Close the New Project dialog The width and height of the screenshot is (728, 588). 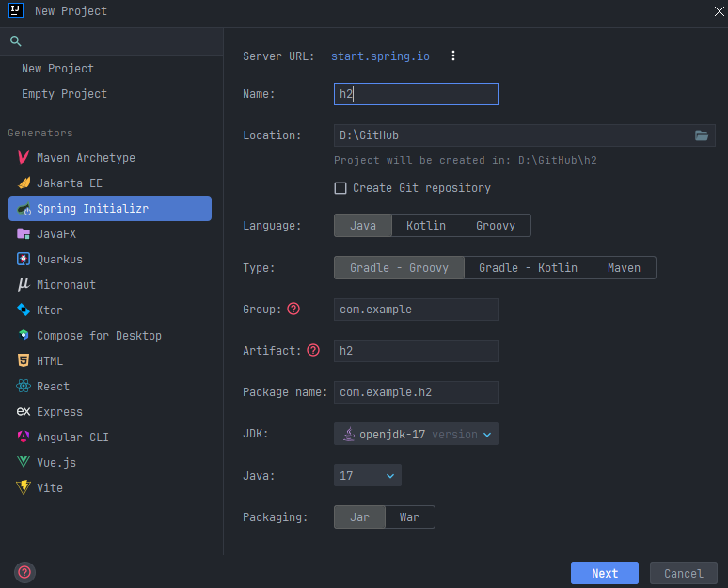tap(719, 11)
